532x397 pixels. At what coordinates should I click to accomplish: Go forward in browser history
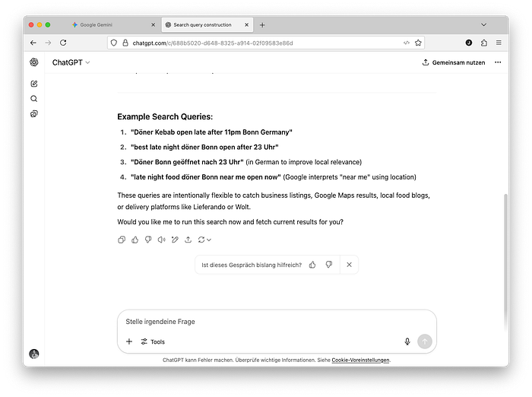(48, 43)
